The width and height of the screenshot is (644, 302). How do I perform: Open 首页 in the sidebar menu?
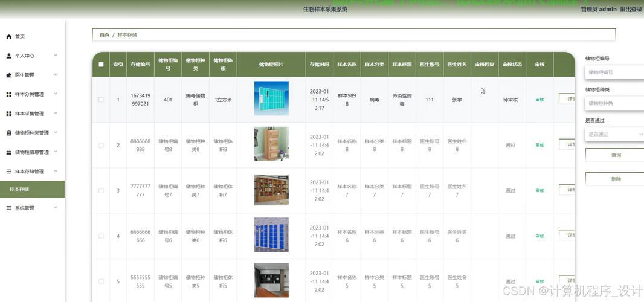pyautogui.click(x=32, y=37)
